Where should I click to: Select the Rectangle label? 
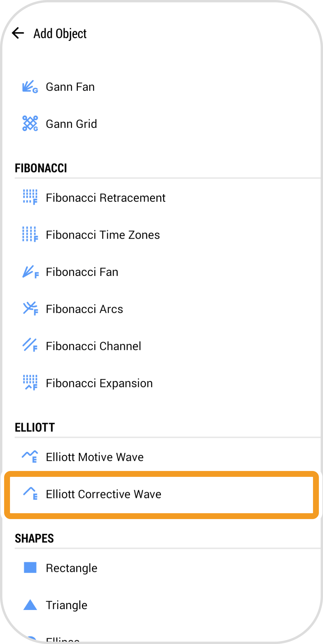point(72,568)
